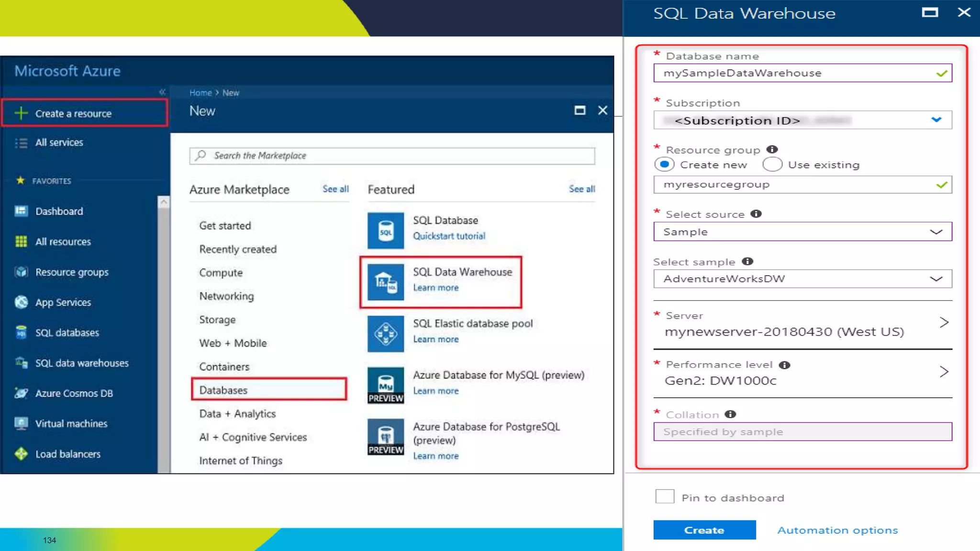Image resolution: width=980 pixels, height=551 pixels.
Task: Click the info icon next to Performance level
Action: (x=784, y=365)
